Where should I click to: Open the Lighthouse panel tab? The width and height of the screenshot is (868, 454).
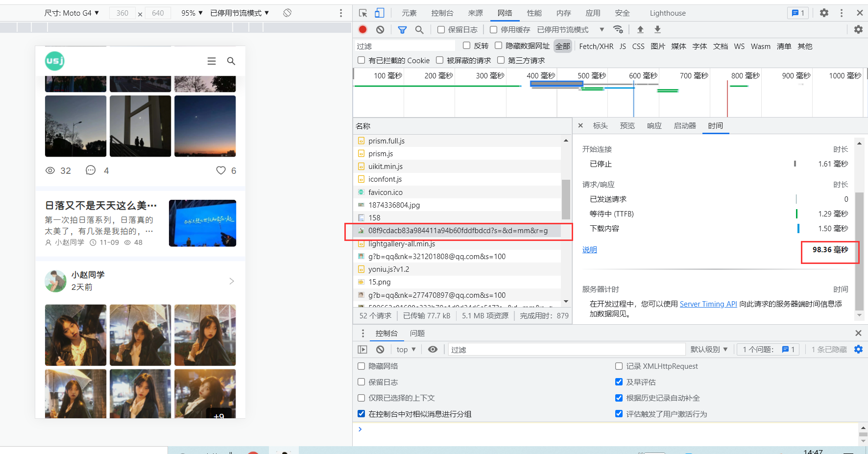[668, 13]
